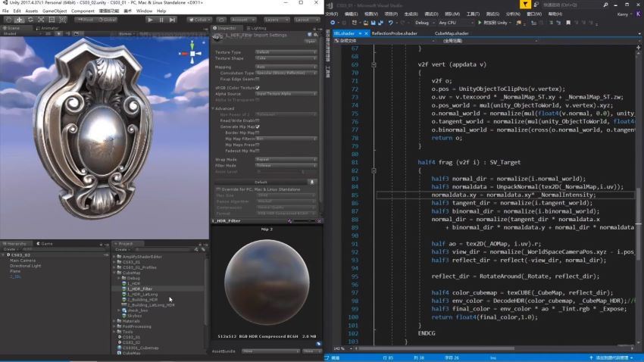This screenshot has height=362, width=644.
Task: Click the Step frame button
Action: pos(174,20)
